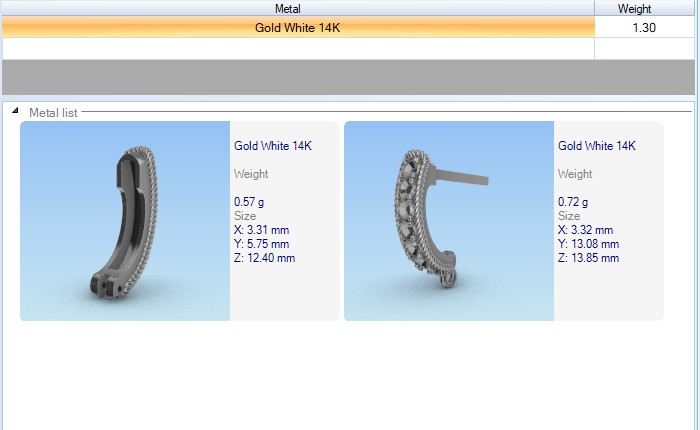Click the gray area below the table
700x430 pixels.
tap(350, 77)
